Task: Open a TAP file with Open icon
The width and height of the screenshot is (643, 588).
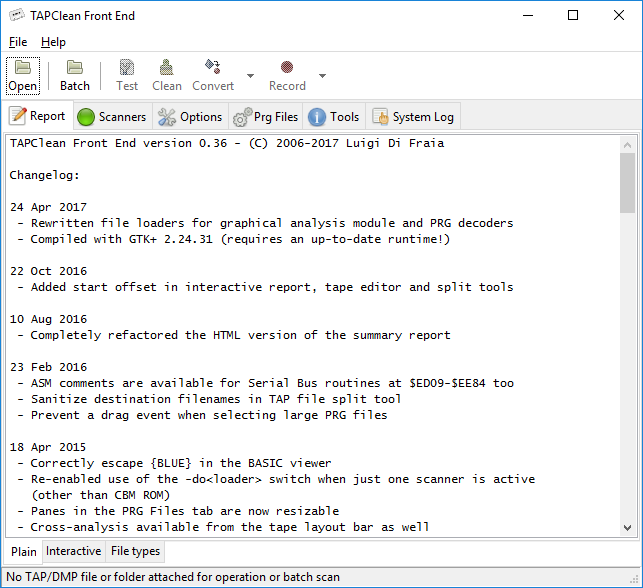Action: 23,76
